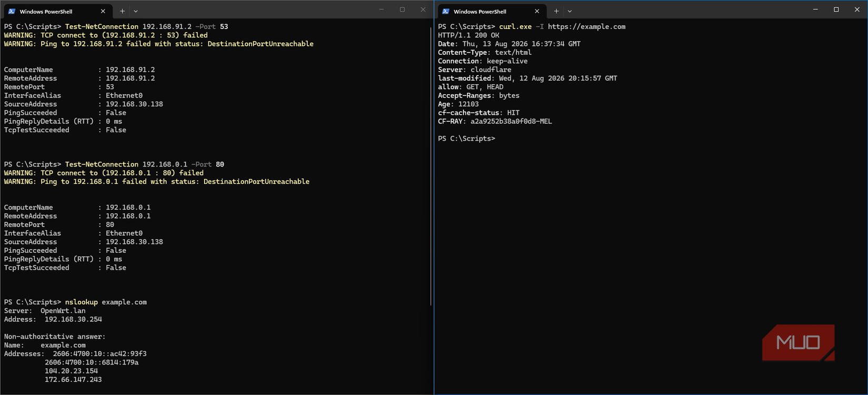Open profile dropdown in right PowerShell window

[x=570, y=11]
